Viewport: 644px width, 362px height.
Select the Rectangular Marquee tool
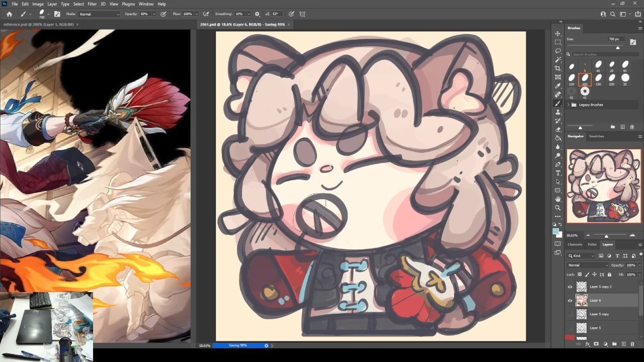click(x=558, y=42)
